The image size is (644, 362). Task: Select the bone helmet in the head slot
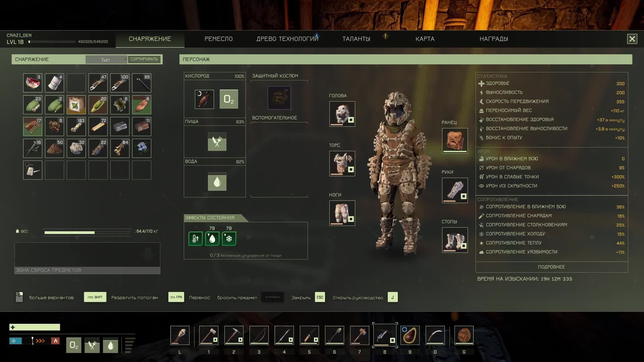342,114
